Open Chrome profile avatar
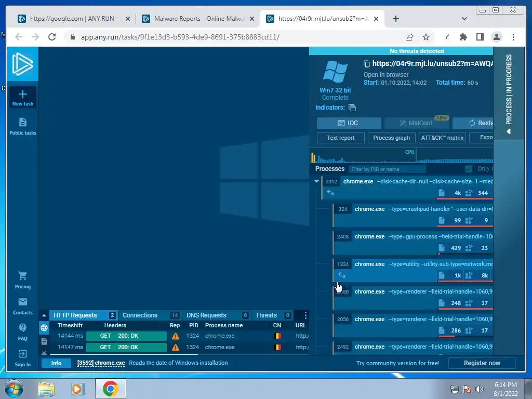Screen dimensions: 532x399 pyautogui.click(x=497, y=37)
